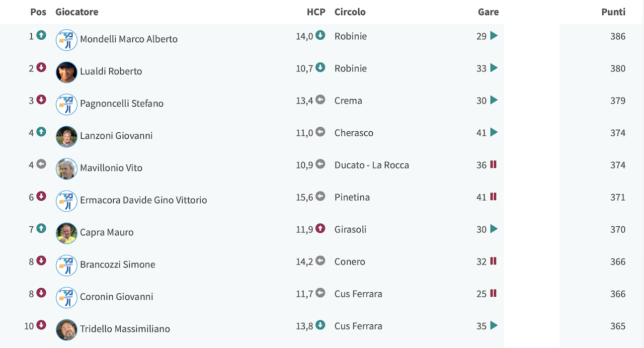This screenshot has height=348, width=644.
Task: Open player Tridello Massimiliano
Action: pos(125,329)
